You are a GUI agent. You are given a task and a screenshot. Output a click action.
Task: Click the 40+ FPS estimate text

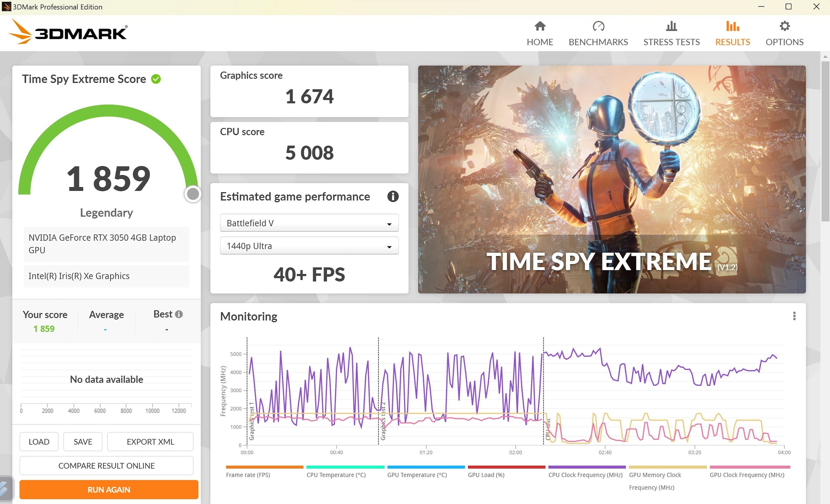[309, 274]
